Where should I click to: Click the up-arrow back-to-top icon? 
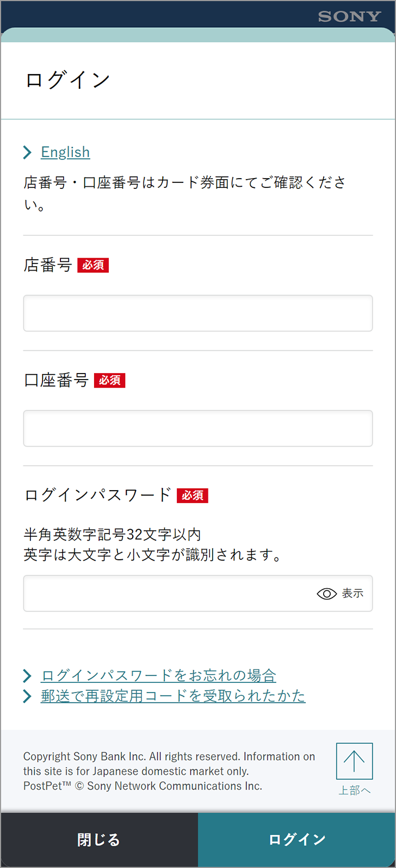354,761
